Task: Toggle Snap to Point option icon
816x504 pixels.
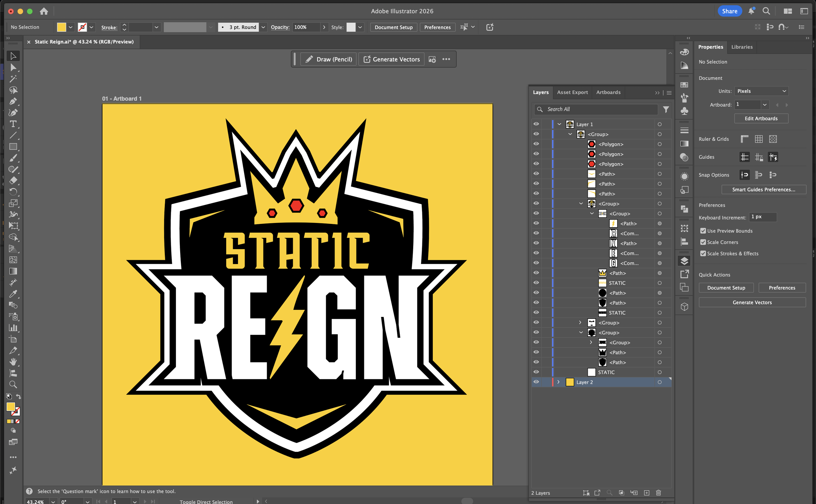Action: (x=744, y=175)
